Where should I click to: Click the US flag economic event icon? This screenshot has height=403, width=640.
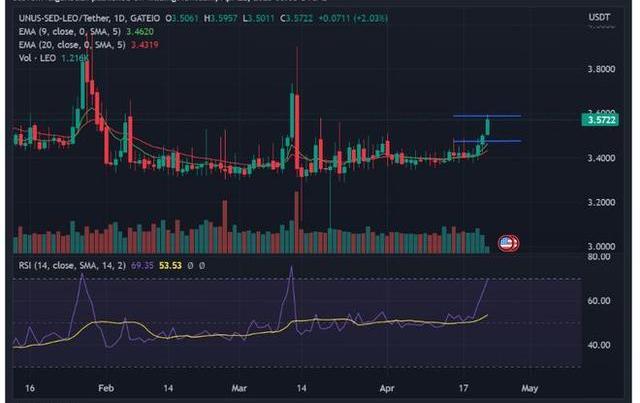click(506, 243)
